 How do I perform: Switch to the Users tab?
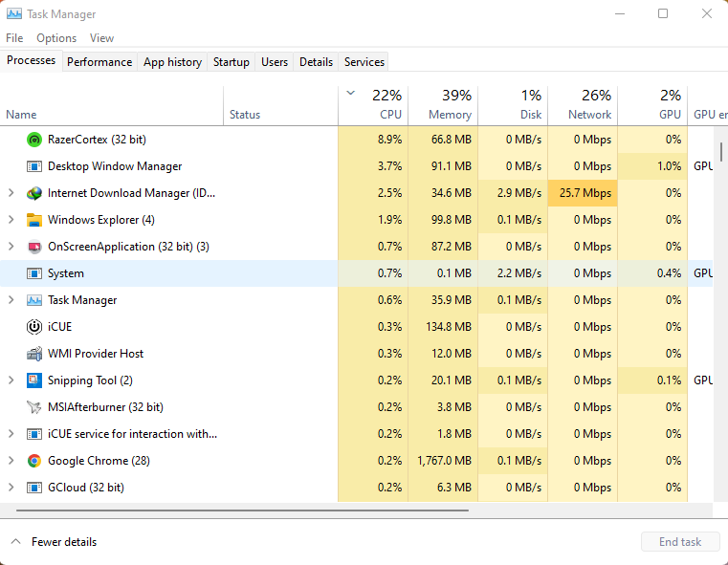275,62
